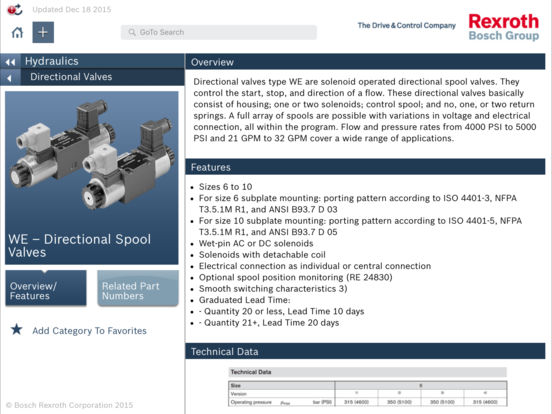Click "Smooth switching characteristics 3)" line
This screenshot has height=414, width=552.
click(x=273, y=288)
